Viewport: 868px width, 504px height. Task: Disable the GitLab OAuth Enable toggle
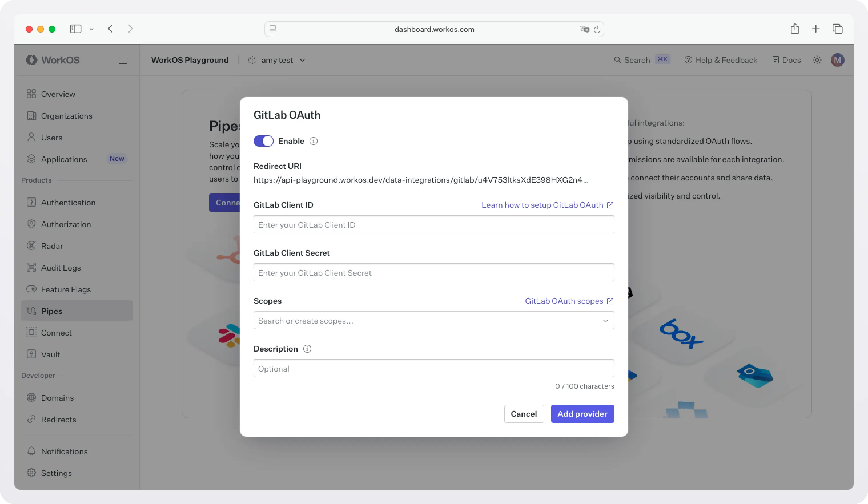[x=263, y=141]
